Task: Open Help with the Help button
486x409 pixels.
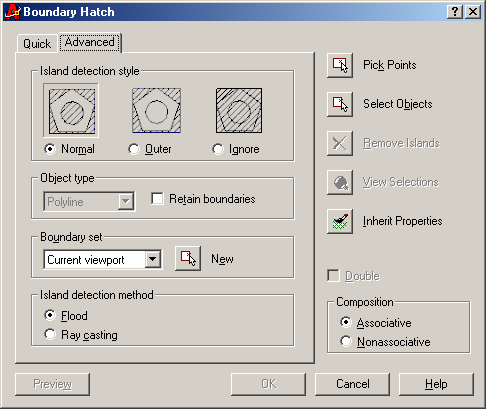Action: [436, 384]
